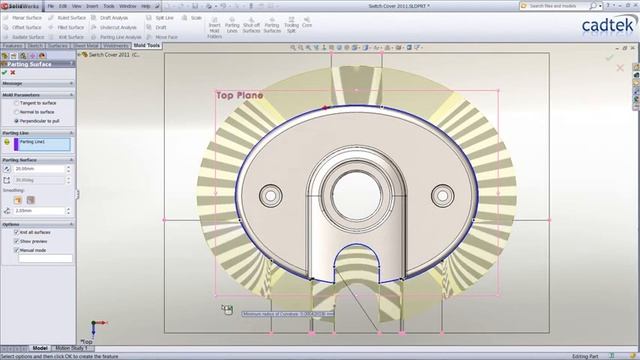Click the Split Line tool
This screenshot has height=360, width=640.
pyautogui.click(x=160, y=18)
